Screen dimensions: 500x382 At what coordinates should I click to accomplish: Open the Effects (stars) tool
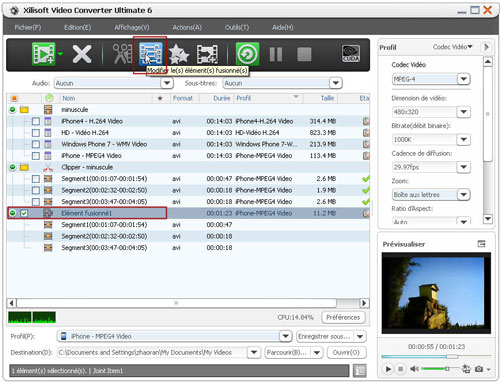(x=179, y=54)
